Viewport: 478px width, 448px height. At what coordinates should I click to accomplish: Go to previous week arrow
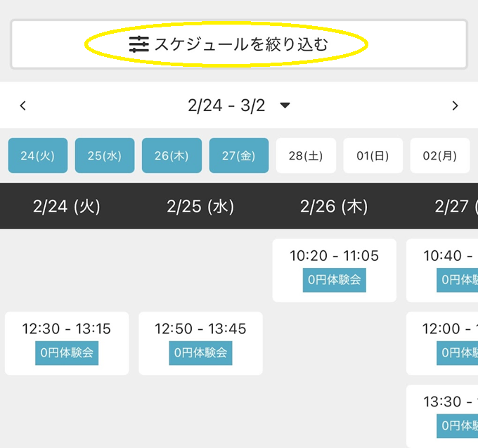point(23,106)
